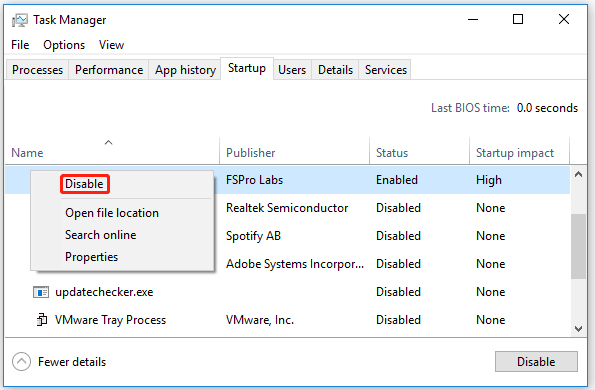595x390 pixels.
Task: Switch to the Processes tab
Action: click(x=37, y=70)
